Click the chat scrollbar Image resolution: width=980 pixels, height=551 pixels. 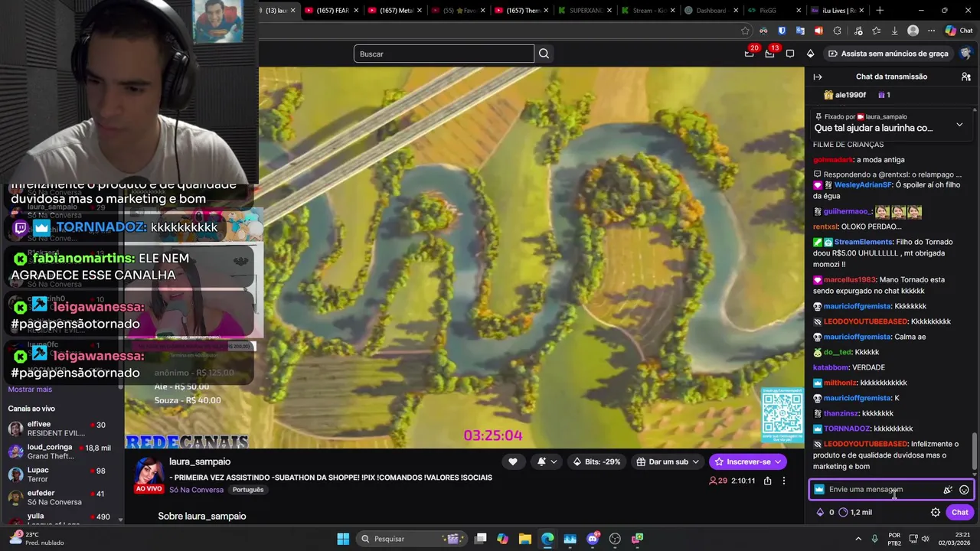coord(975,452)
